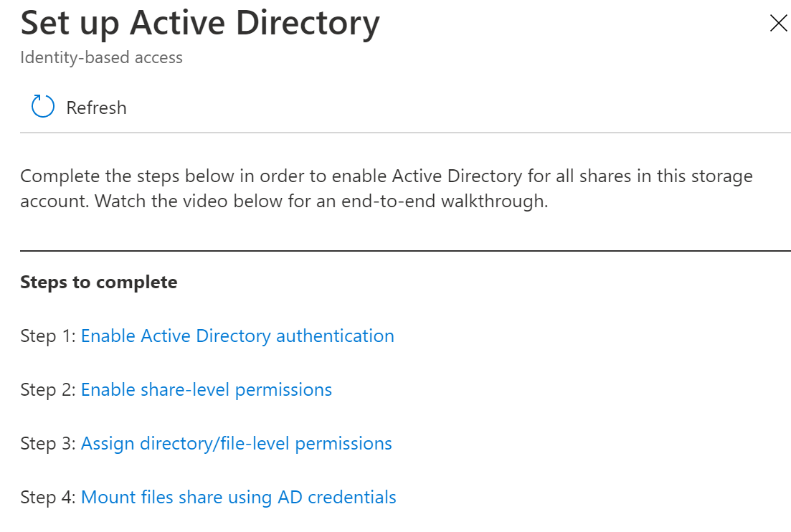Click the "Step 4:" label text
This screenshot has width=791, height=532.
48,497
